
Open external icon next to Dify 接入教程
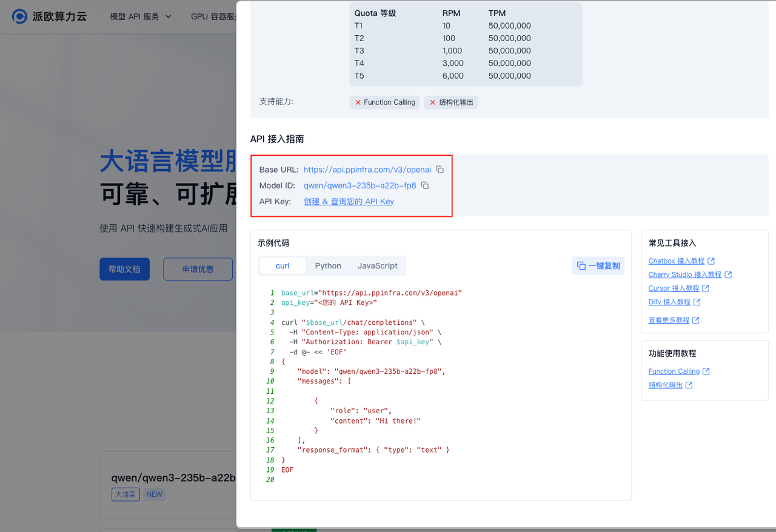(697, 302)
